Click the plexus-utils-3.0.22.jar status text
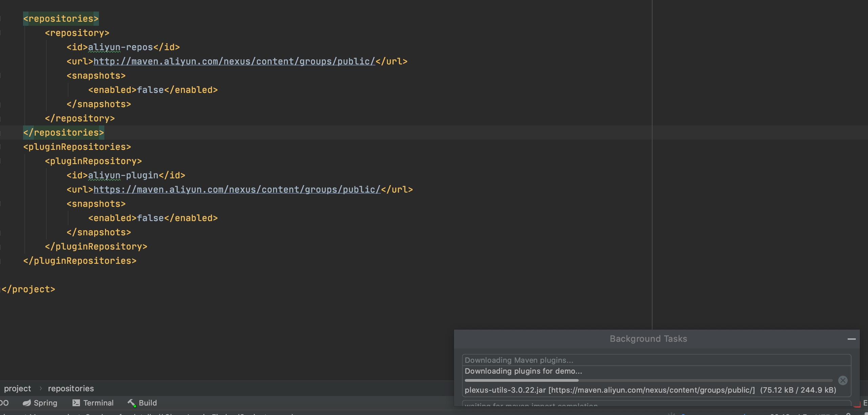 pyautogui.click(x=505, y=390)
